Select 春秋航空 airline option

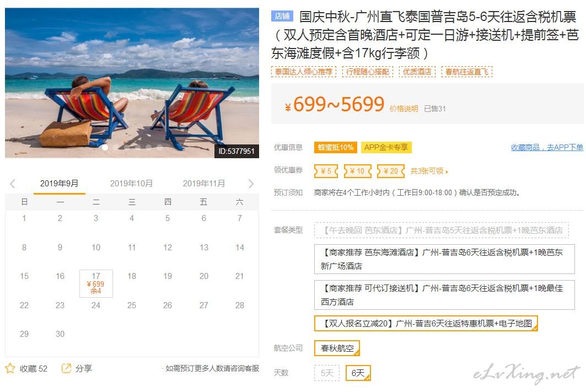[337, 348]
